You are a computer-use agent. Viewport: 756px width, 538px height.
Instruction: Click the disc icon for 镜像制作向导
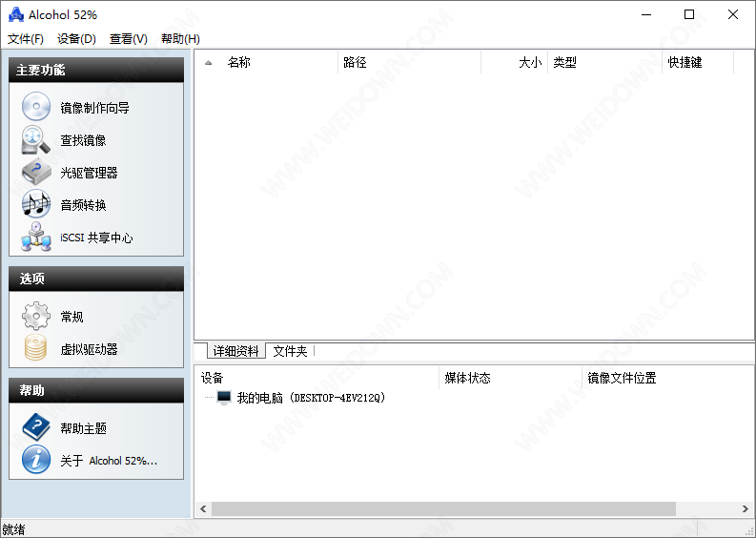(x=36, y=107)
